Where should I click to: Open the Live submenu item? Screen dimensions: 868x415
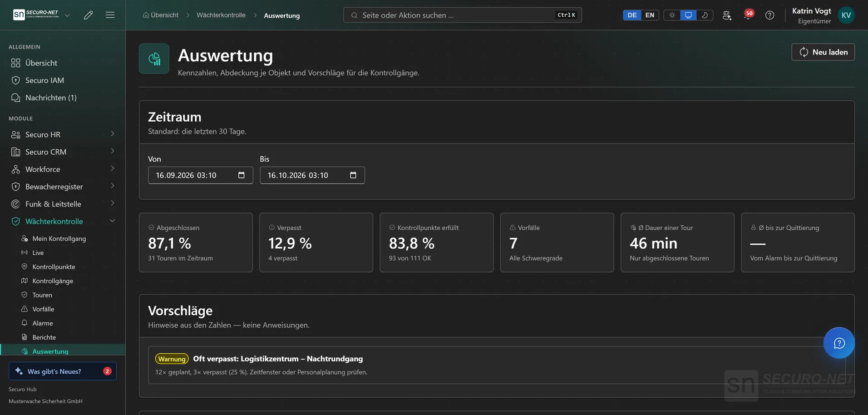(x=38, y=252)
